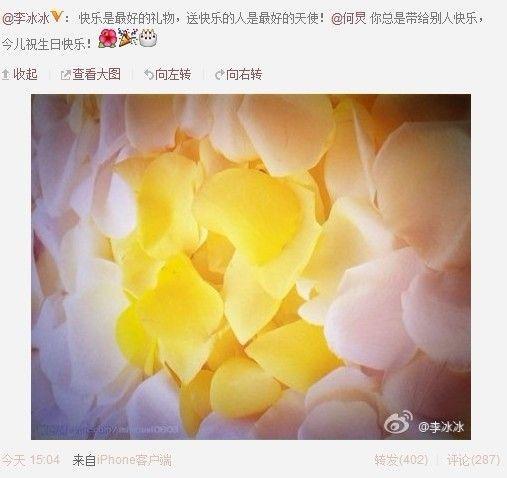The image size is (507, 478).
Task: Repost using 转发(402)
Action: [x=401, y=460]
